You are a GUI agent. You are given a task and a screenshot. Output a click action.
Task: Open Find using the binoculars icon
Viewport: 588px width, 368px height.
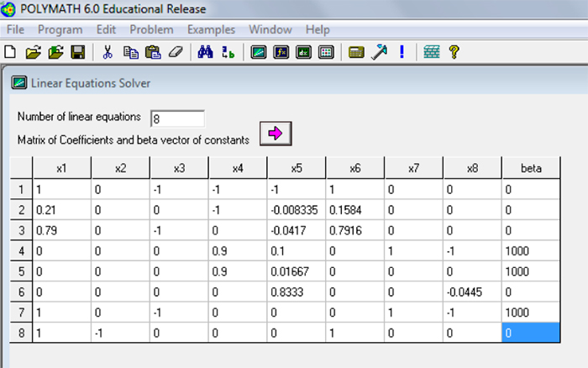pyautogui.click(x=206, y=52)
